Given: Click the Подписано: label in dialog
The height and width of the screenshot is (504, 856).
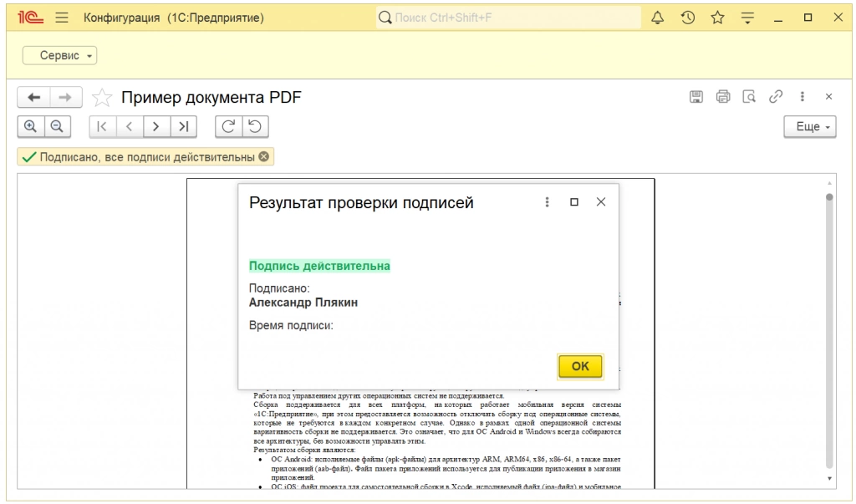Looking at the screenshot, I should [279, 288].
